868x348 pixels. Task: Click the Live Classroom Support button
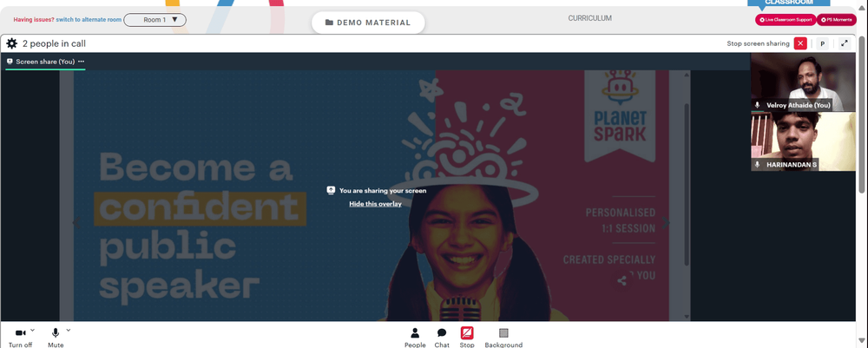click(x=786, y=20)
